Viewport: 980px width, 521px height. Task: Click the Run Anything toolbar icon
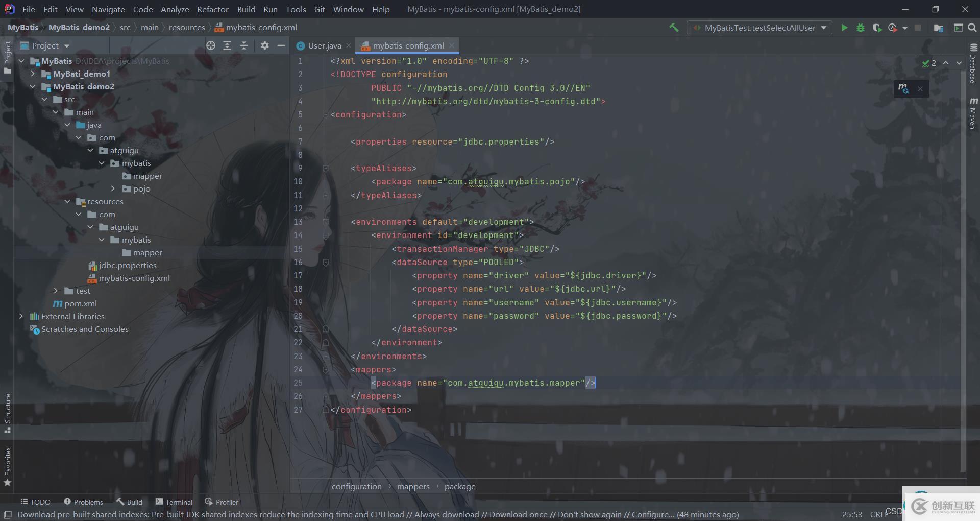click(958, 28)
